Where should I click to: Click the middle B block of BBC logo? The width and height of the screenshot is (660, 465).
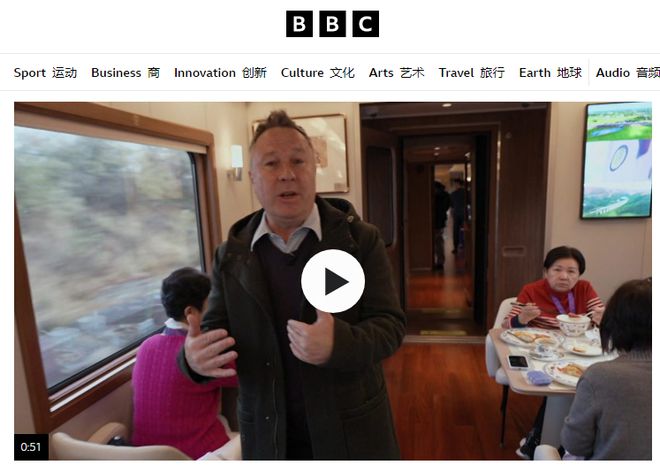[x=333, y=24]
